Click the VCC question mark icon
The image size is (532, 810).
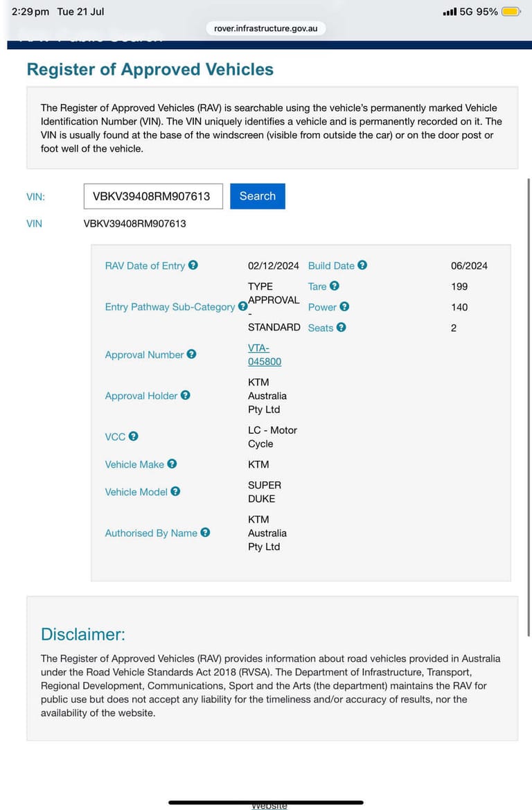click(133, 436)
